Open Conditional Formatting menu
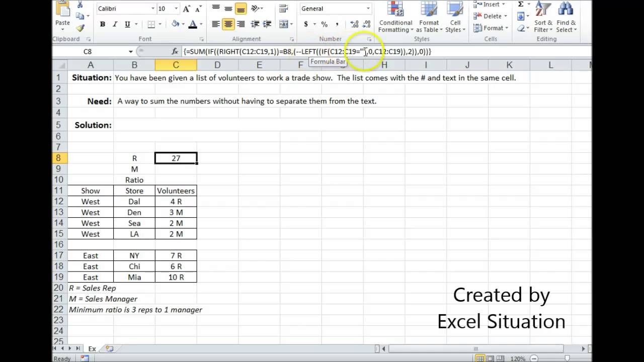The height and width of the screenshot is (362, 644). pos(395,17)
